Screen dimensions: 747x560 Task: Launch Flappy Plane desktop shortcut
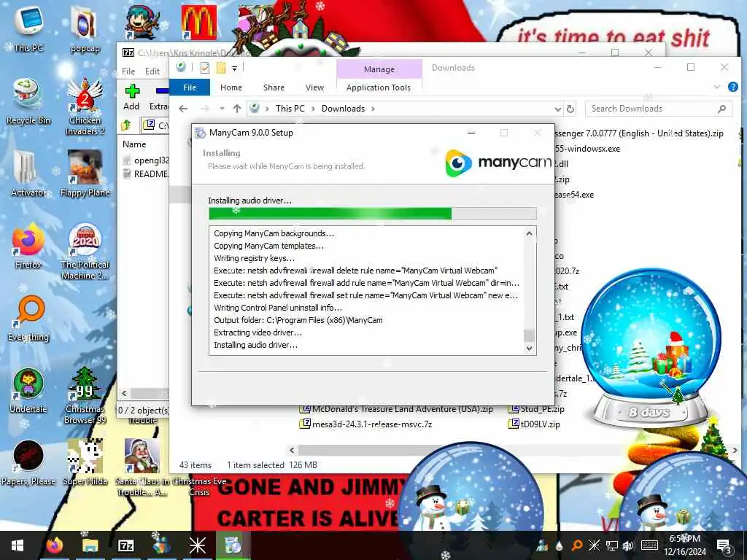coord(85,174)
